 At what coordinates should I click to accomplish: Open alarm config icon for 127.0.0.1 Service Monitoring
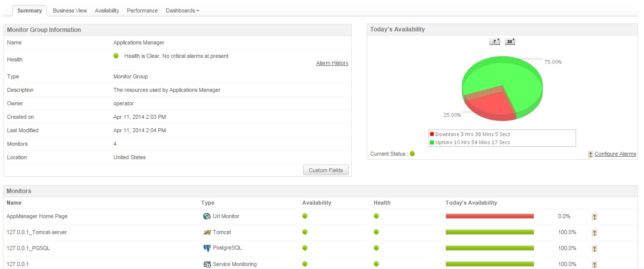tap(595, 265)
